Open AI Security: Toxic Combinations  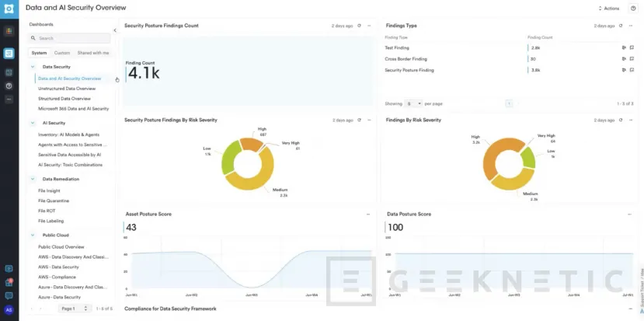coord(70,165)
